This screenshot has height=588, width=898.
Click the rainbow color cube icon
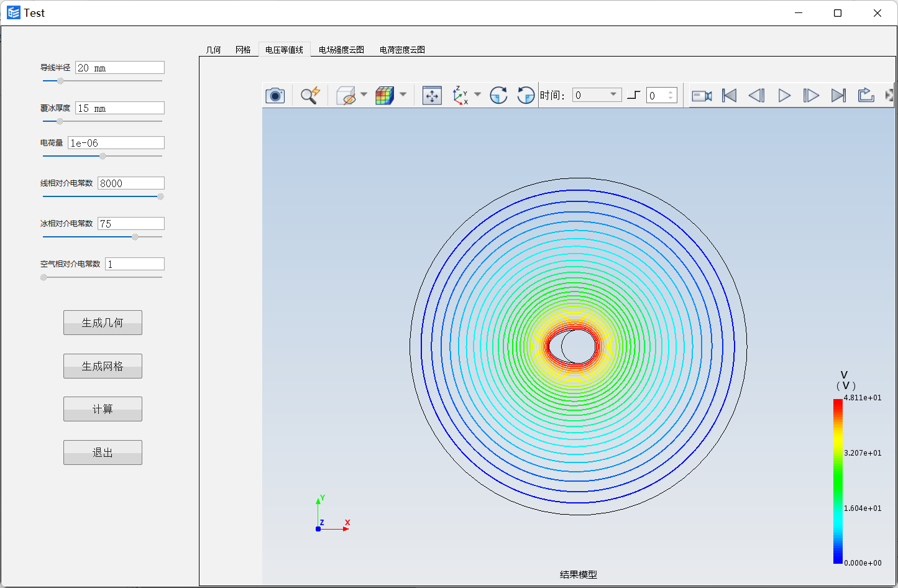click(x=385, y=95)
